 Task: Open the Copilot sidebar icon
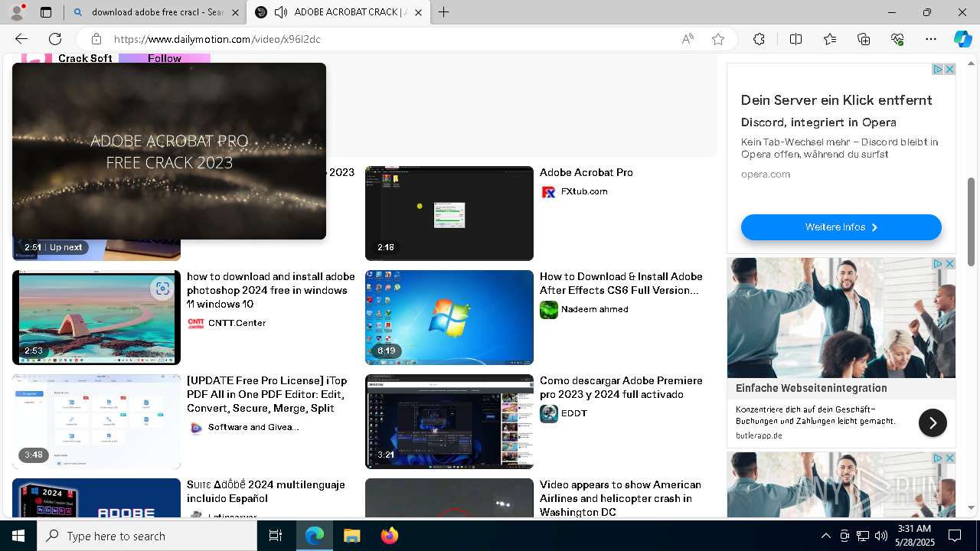[x=962, y=39]
